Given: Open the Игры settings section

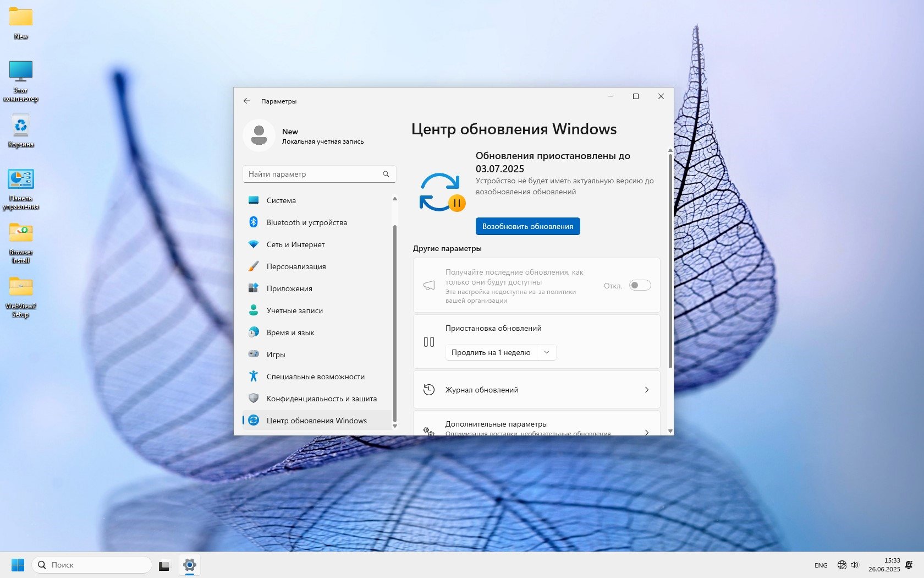Looking at the screenshot, I should click(x=317, y=355).
